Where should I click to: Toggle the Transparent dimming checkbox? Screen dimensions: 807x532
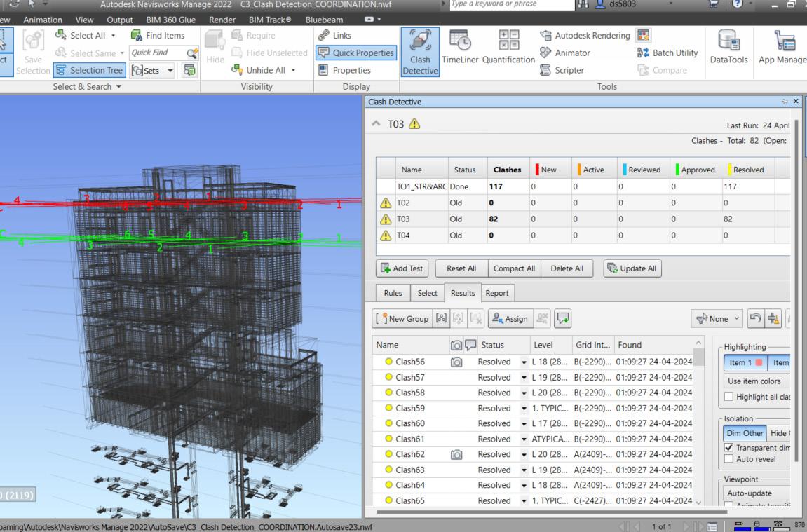(729, 448)
